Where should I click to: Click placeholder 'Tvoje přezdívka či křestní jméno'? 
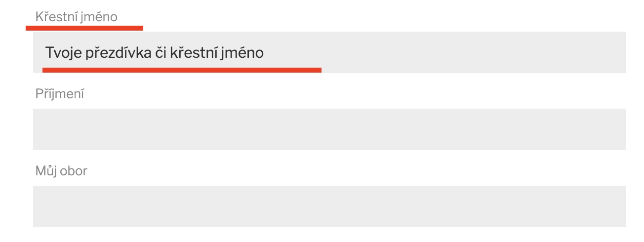[x=155, y=53]
